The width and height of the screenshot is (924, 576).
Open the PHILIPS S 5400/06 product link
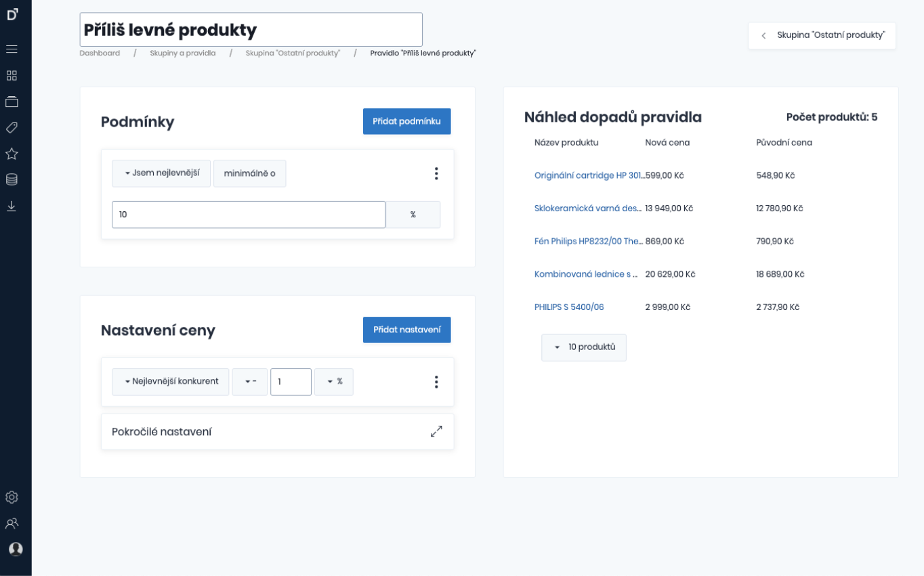point(569,307)
